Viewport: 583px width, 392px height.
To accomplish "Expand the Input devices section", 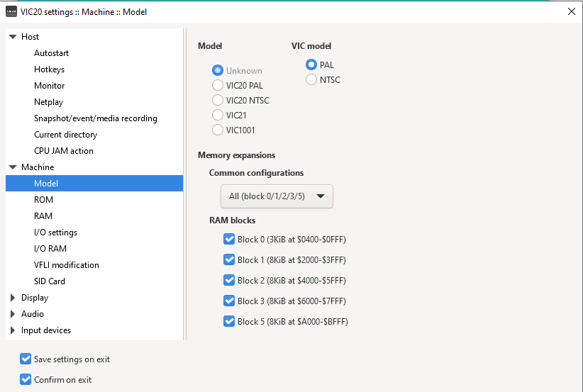I will click(x=13, y=330).
